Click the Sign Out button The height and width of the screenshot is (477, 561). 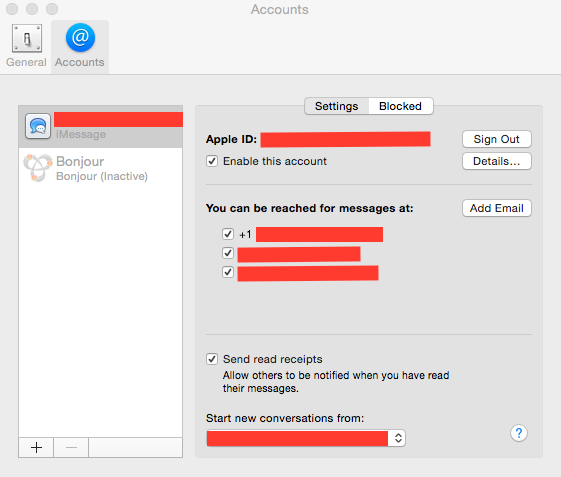point(497,139)
